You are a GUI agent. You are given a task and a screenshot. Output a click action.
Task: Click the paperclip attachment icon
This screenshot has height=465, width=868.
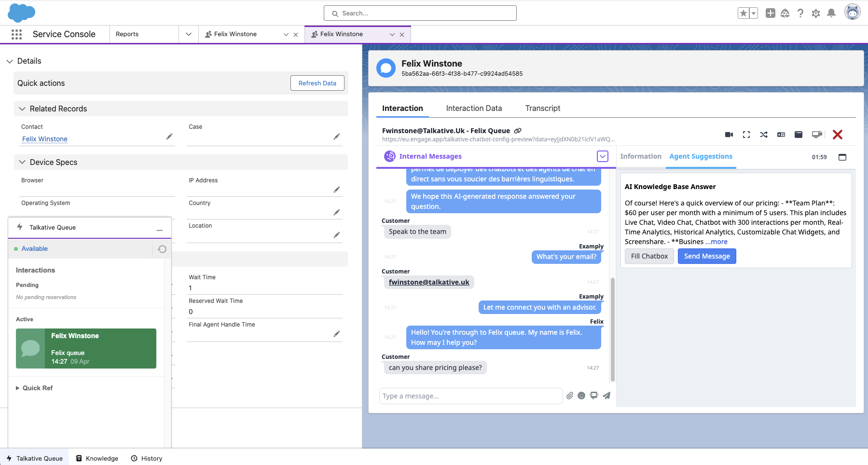tap(570, 396)
